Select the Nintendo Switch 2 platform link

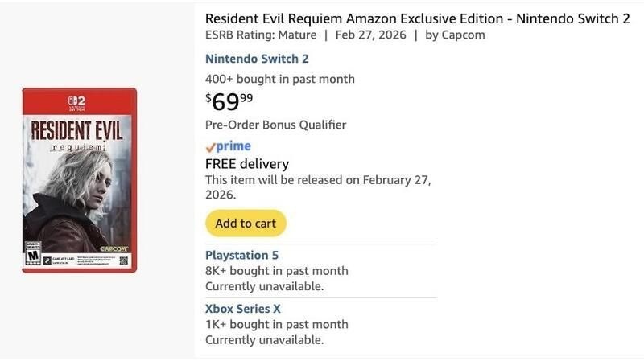[257, 59]
